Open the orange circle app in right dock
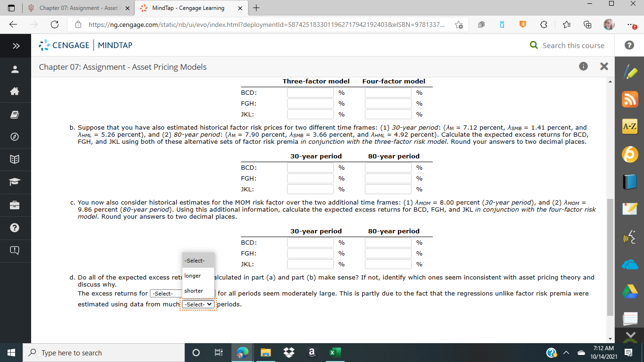644x362 pixels. point(630,154)
